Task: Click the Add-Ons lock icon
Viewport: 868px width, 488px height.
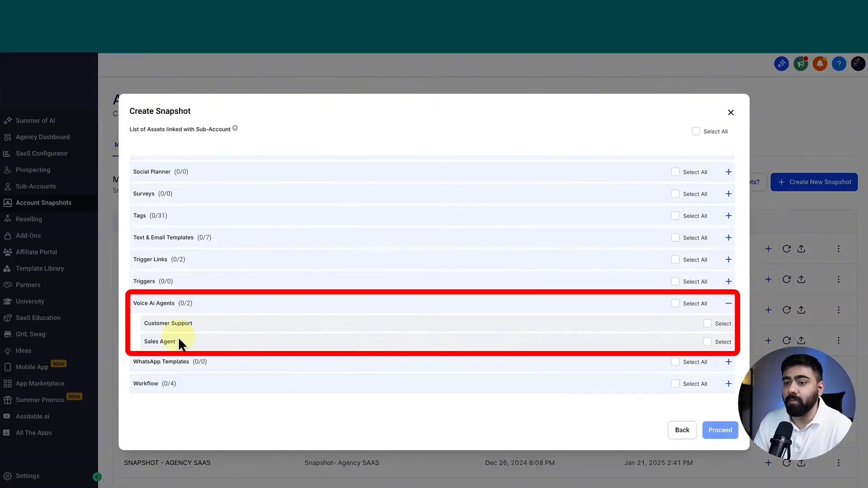Action: pos(7,235)
